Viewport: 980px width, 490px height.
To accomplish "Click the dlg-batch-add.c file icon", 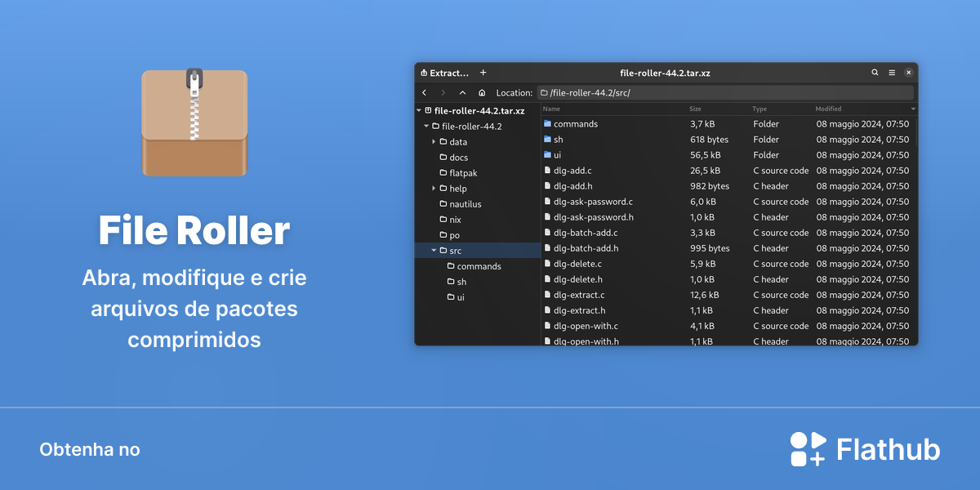I will [547, 233].
